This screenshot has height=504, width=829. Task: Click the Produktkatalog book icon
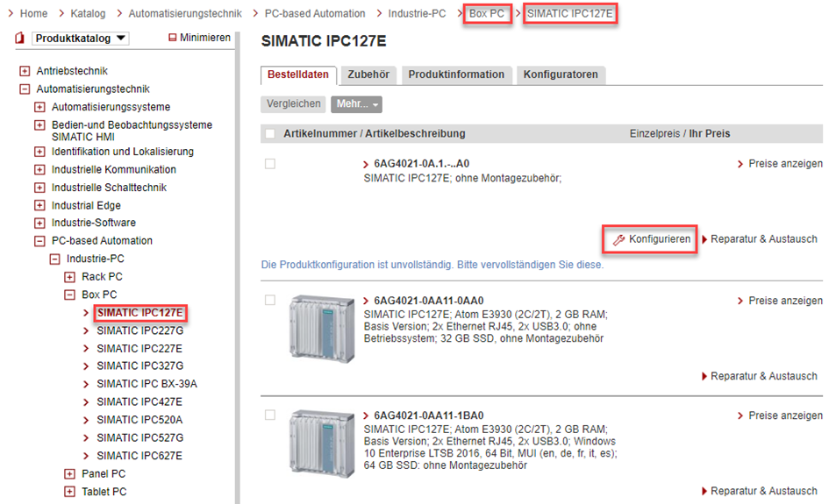[19, 38]
